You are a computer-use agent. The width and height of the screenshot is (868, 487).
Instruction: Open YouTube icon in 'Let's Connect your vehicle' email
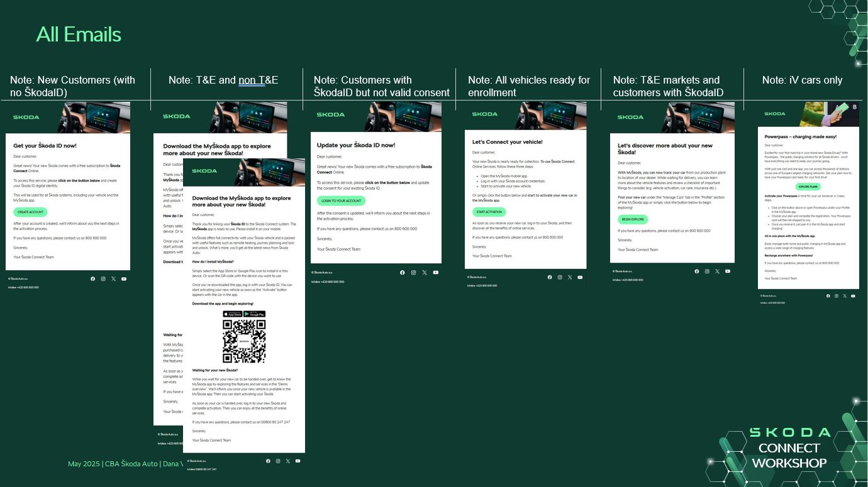(x=580, y=277)
